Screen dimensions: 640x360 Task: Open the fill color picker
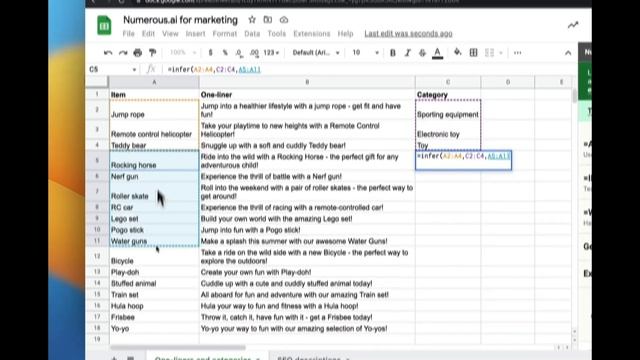pos(458,52)
